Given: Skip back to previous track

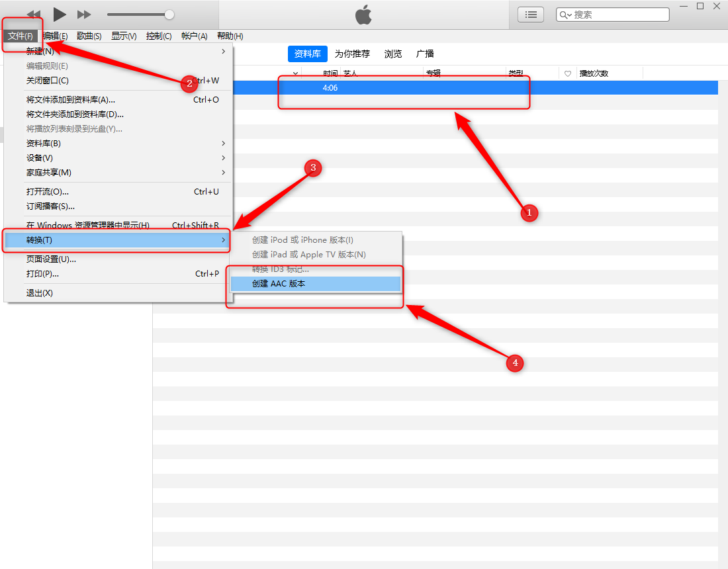Looking at the screenshot, I should (34, 15).
